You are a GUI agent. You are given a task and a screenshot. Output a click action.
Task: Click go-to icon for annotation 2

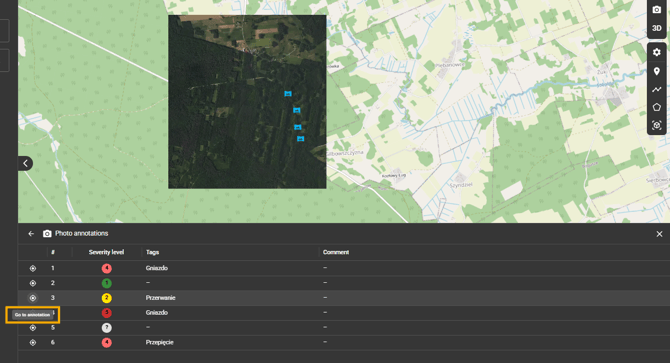[32, 283]
